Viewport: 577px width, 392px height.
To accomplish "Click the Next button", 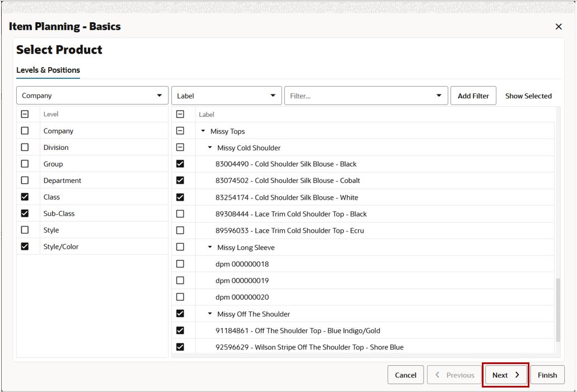I will pos(505,375).
